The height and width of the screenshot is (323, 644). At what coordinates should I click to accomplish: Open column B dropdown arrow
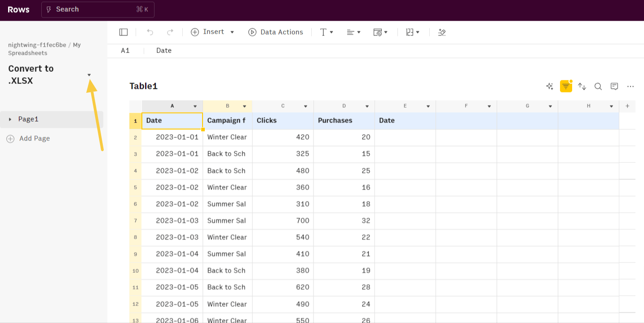pos(245,107)
